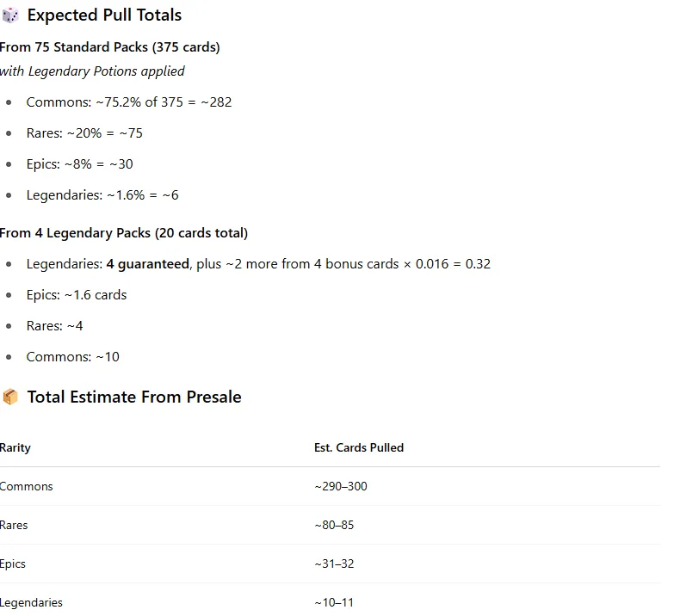Click the Commons 75.2% of 375 bullet
The width and height of the screenshot is (674, 616).
coord(129,102)
